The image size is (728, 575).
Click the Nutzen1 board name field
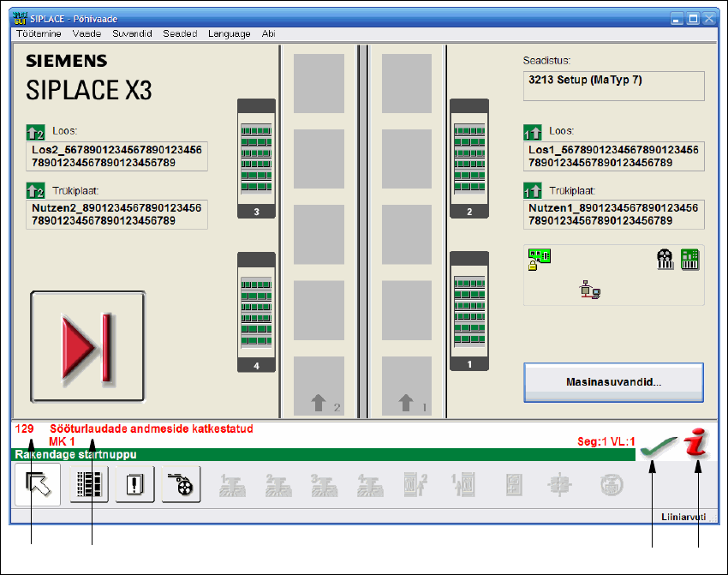[614, 214]
